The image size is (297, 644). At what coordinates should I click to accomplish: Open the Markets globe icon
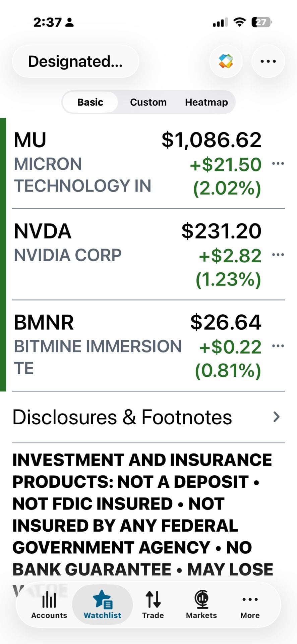201,599
